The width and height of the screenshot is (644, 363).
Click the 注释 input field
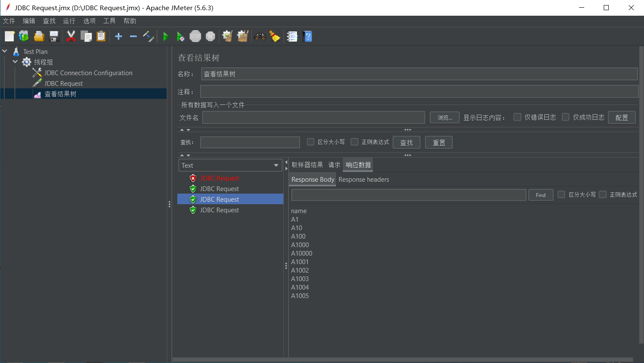419,91
